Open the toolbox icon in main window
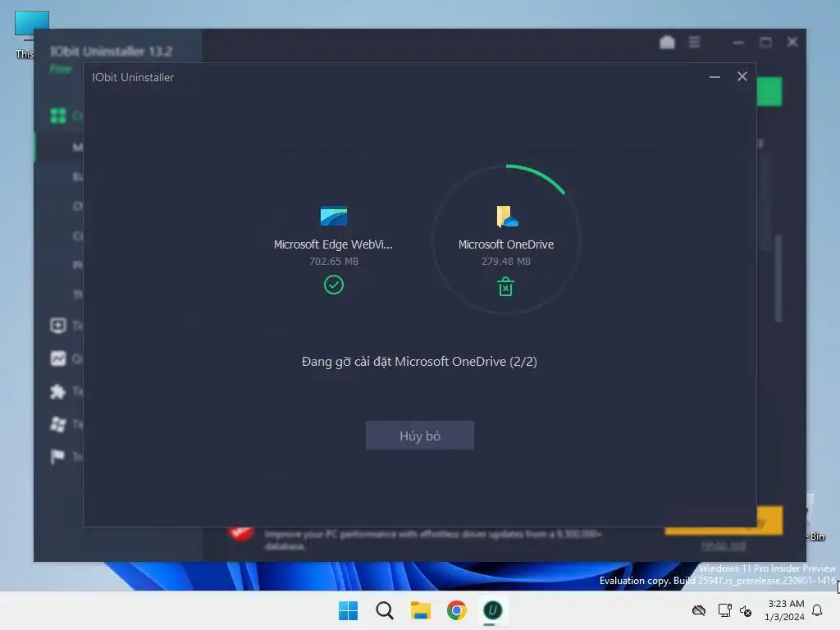Viewport: 840px width, 630px height. (x=667, y=42)
